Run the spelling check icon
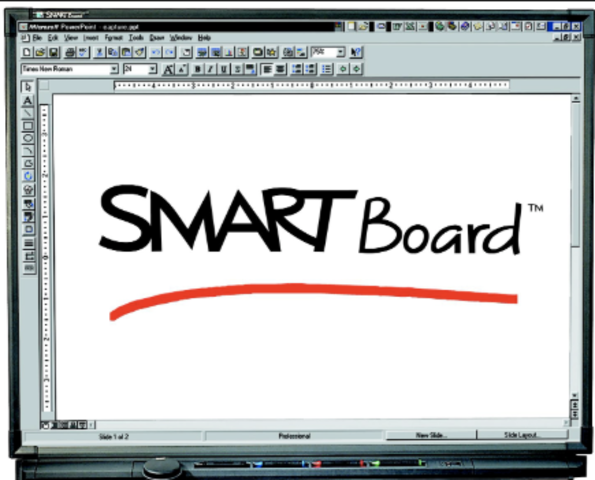 [x=83, y=52]
